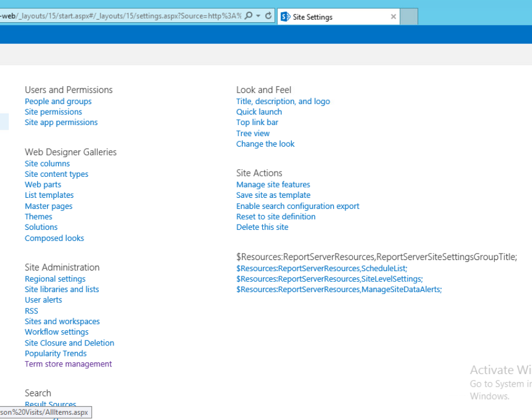Open the Site columns gallery
The image size is (532, 420).
point(47,163)
